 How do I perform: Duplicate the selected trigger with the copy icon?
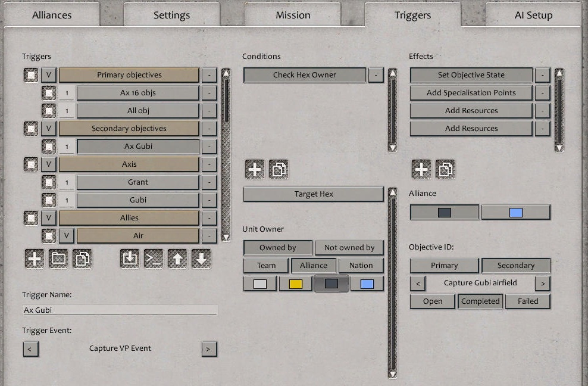82,259
